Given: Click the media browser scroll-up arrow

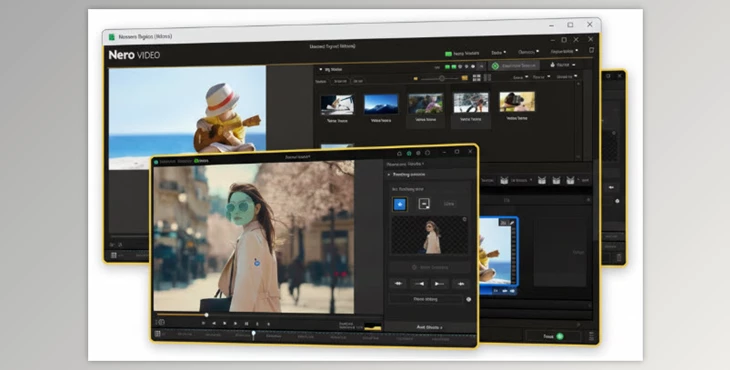Looking at the screenshot, I should (x=579, y=84).
